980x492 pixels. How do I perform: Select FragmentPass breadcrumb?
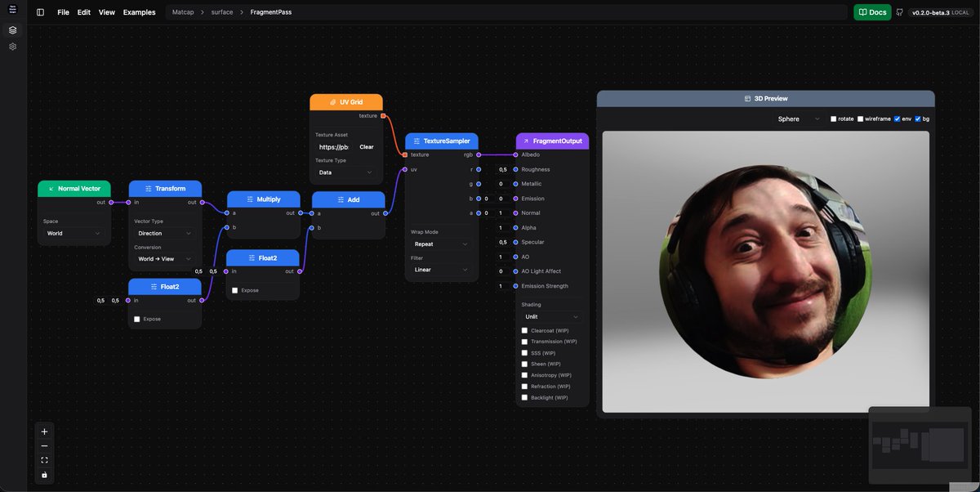click(270, 12)
